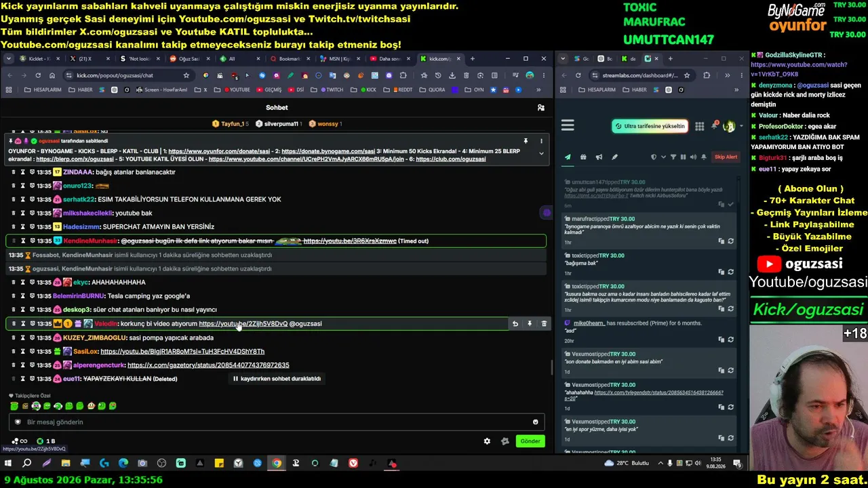Select the megaphone icon tab in Streamlabs

click(x=599, y=157)
